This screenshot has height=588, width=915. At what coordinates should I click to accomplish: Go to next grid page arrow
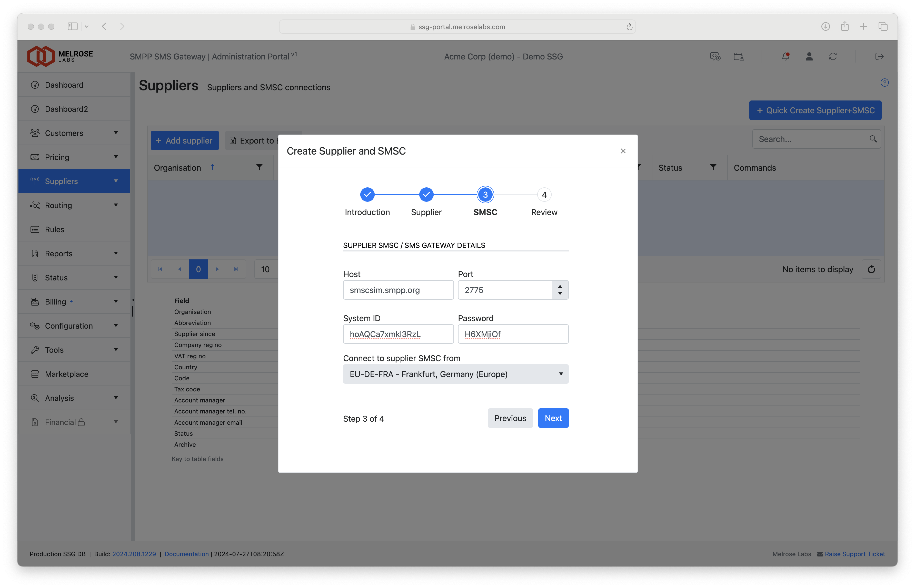(x=217, y=269)
